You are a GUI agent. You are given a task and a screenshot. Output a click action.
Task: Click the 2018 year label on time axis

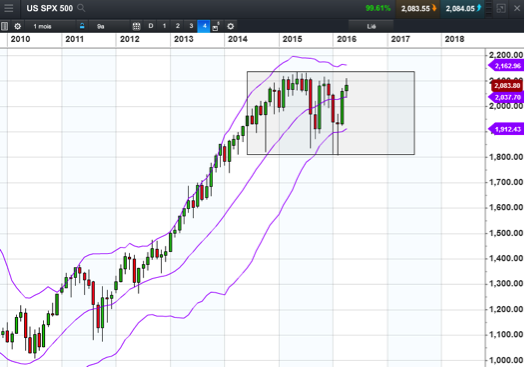454,39
